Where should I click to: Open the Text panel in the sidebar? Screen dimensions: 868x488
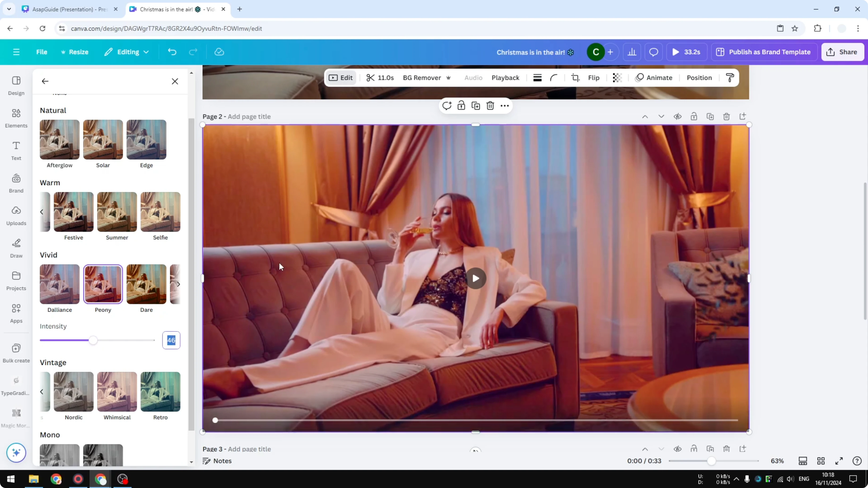tap(16, 150)
